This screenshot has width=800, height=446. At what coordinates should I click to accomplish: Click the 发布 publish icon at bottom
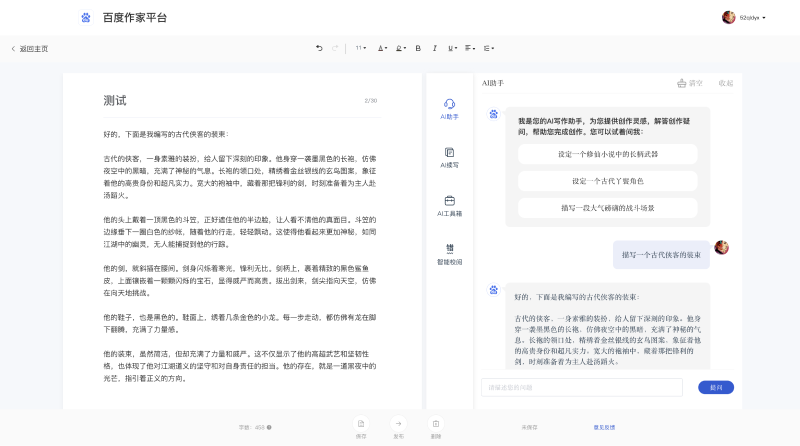pos(398,426)
